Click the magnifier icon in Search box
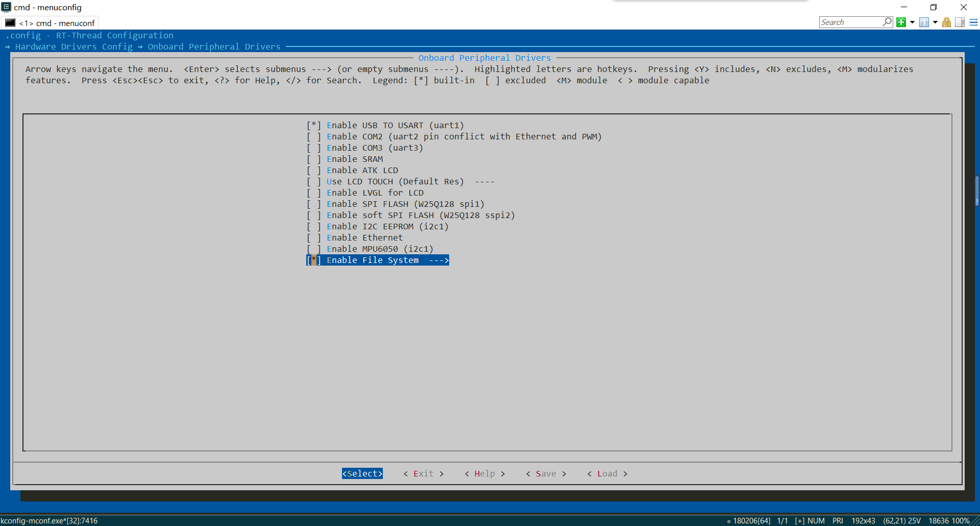Viewport: 980px width, 526px height. pyautogui.click(x=887, y=22)
